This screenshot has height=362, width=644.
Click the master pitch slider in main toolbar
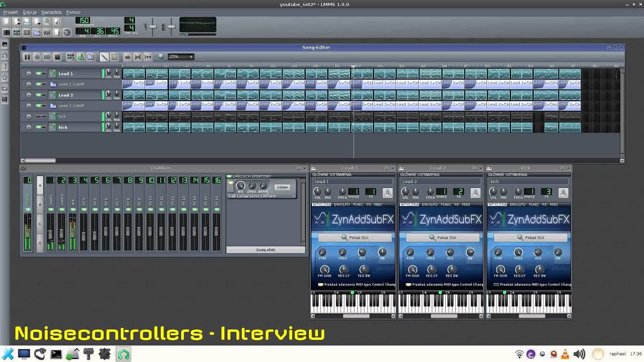[x=171, y=27]
